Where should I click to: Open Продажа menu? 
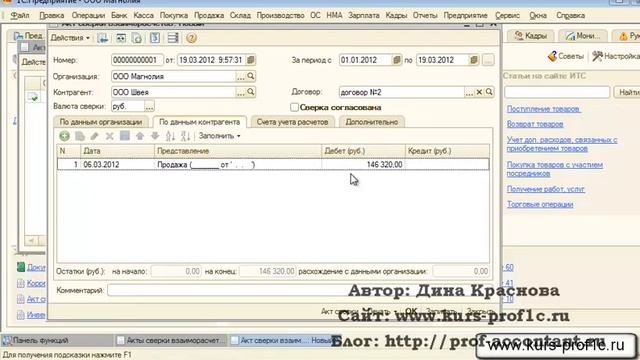point(209,16)
